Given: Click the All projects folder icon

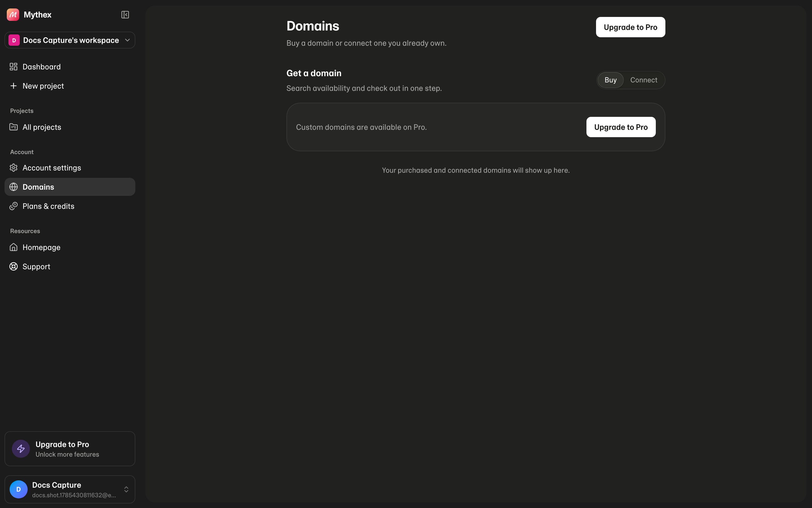Looking at the screenshot, I should point(14,127).
